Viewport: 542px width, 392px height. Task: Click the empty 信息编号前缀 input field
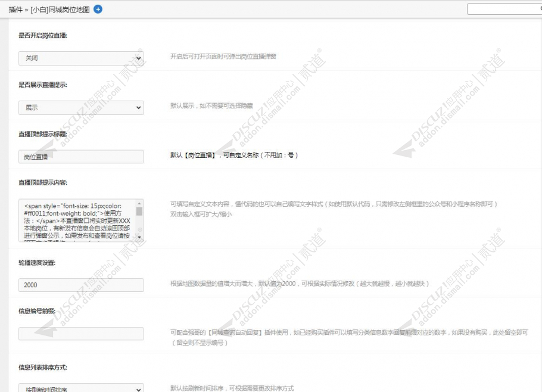(81, 334)
